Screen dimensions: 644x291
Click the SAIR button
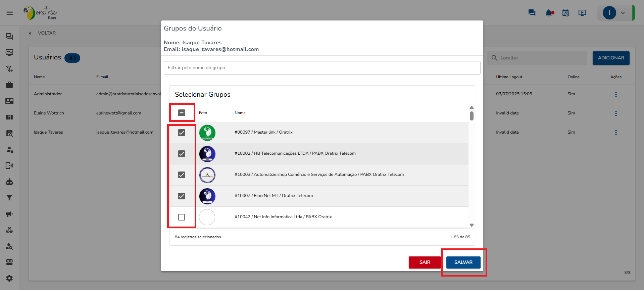[x=425, y=262]
